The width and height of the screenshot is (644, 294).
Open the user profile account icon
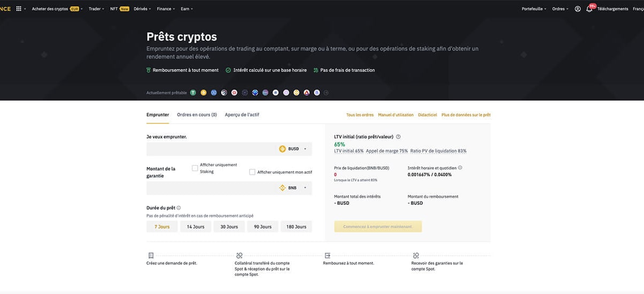[x=578, y=9]
